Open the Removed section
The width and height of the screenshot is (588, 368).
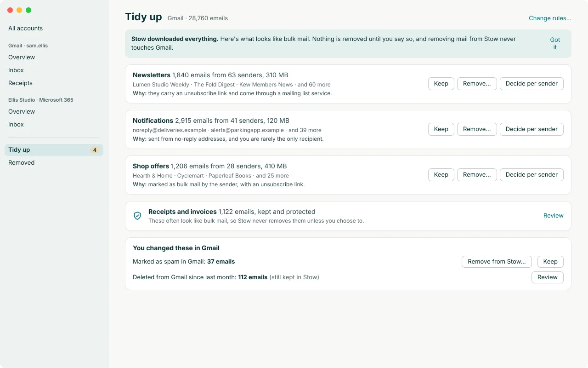[54, 163]
